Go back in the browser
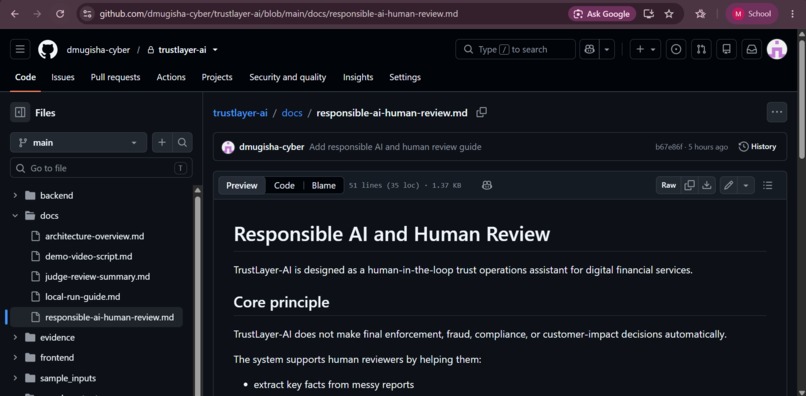 tap(14, 14)
